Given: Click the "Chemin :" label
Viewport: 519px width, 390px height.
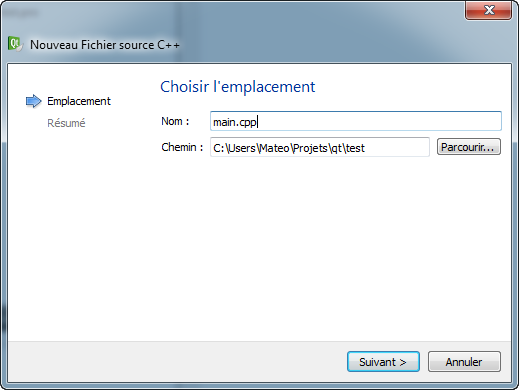Looking at the screenshot, I should 182,147.
